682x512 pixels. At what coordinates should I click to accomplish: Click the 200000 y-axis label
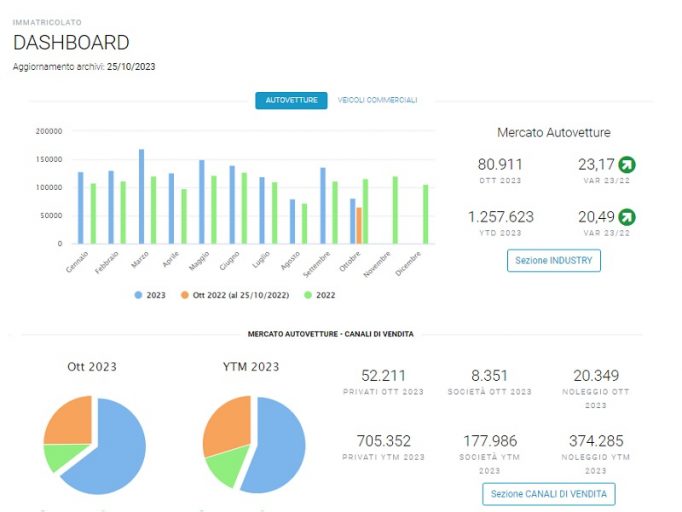coord(49,131)
